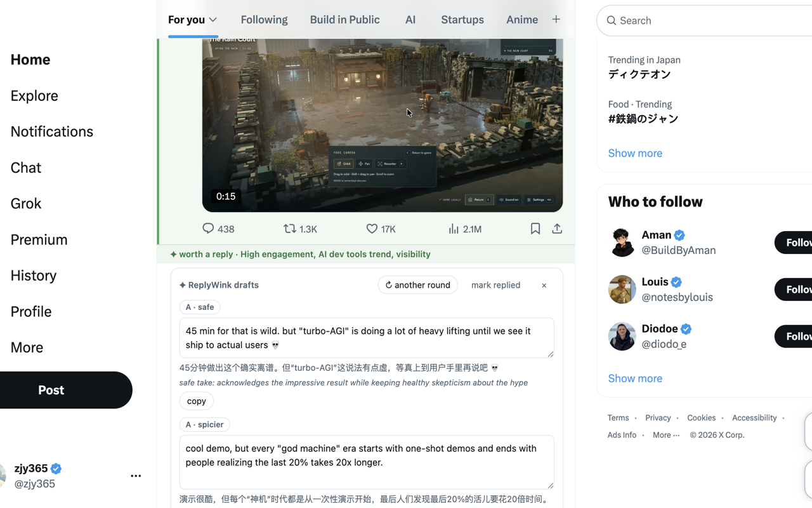Click the @BuildByAman handle
Viewport: 812px width, 508px height.
pos(679,250)
